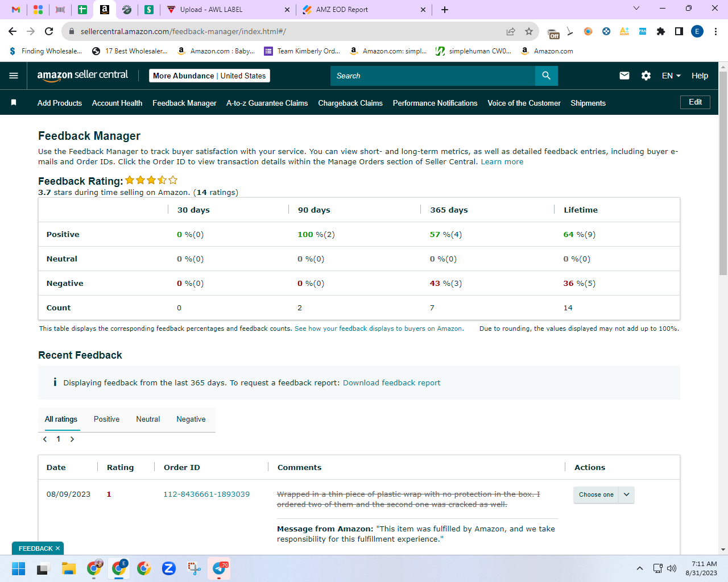Open the EN language dropdown
This screenshot has width=728, height=582.
coord(671,76)
